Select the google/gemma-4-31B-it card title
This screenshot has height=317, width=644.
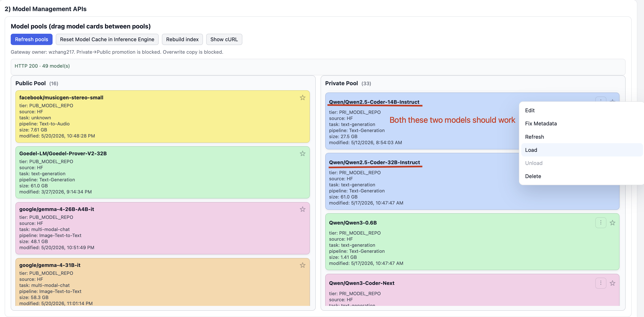pos(50,265)
